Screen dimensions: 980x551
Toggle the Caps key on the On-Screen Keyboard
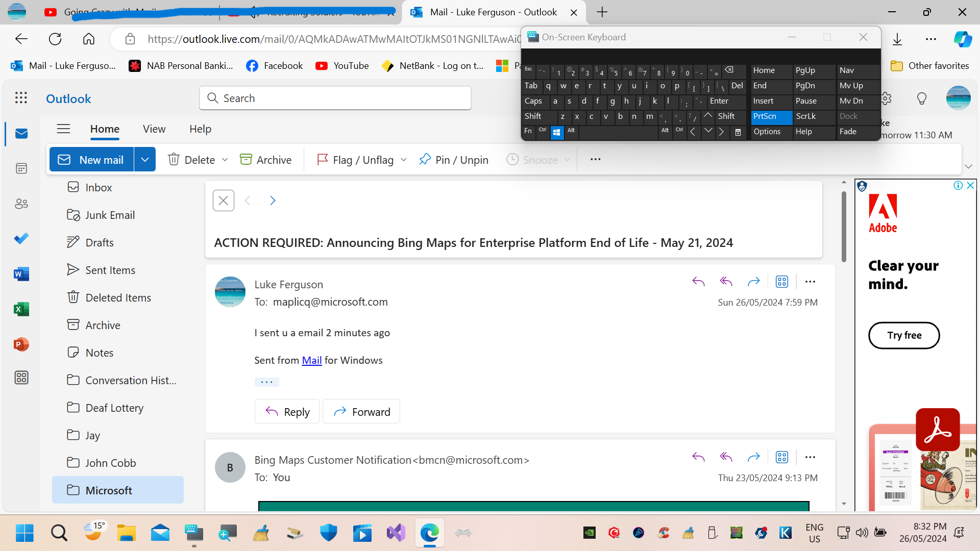(x=535, y=102)
